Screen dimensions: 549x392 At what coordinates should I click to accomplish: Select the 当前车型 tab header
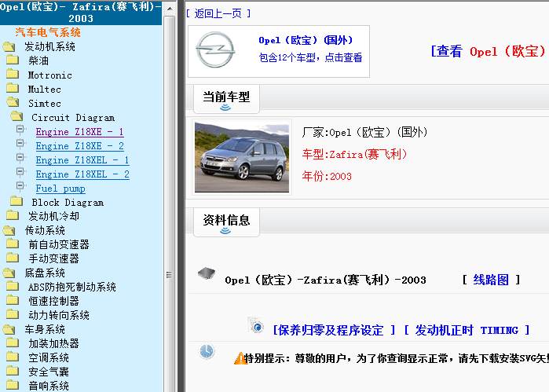point(226,99)
